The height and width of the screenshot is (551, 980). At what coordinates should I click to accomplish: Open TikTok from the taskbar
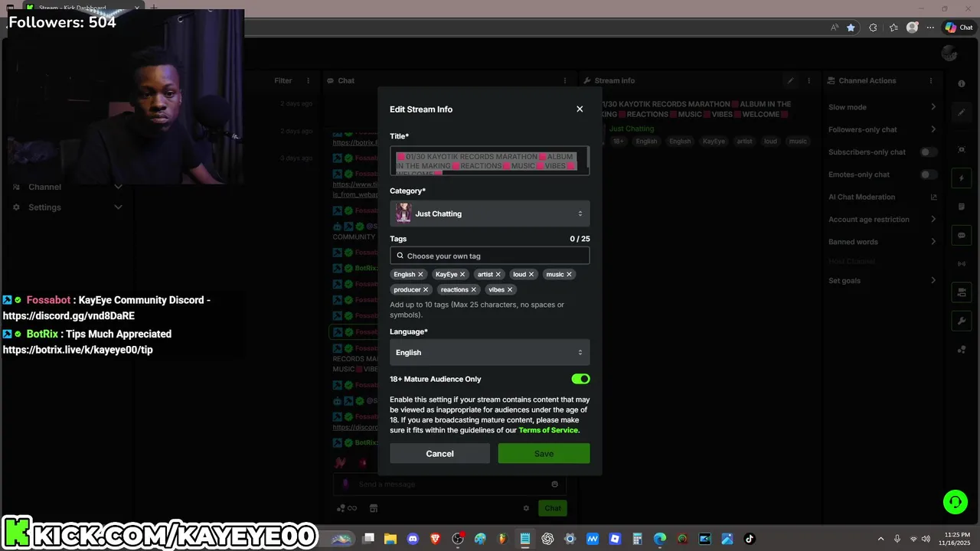(x=750, y=539)
